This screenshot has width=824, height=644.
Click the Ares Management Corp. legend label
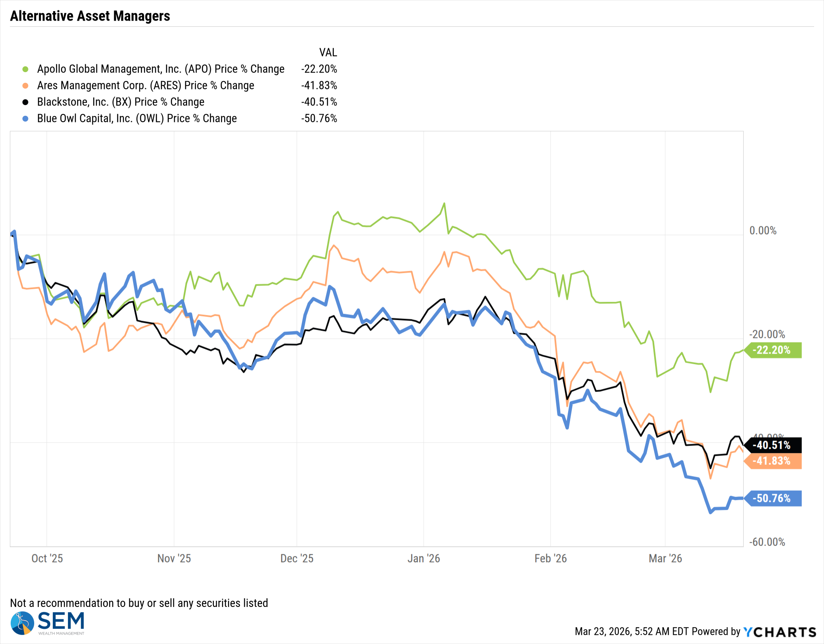coord(145,85)
